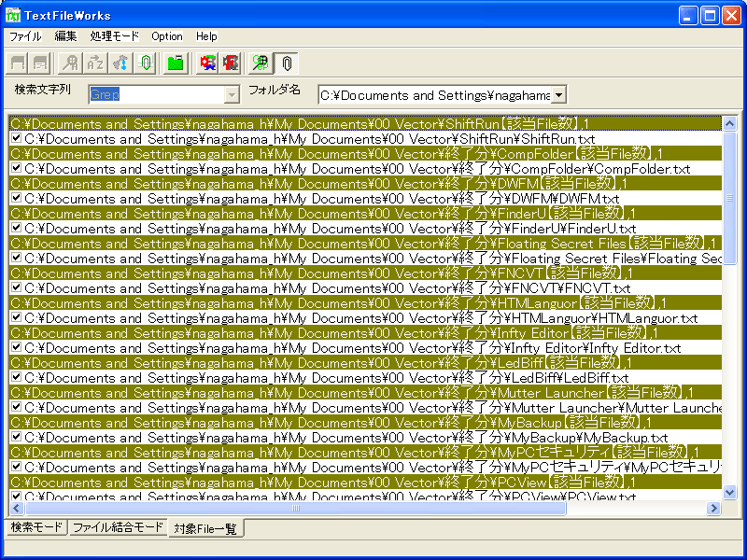Open the 編集 menu
This screenshot has height=560, width=747.
(x=65, y=36)
